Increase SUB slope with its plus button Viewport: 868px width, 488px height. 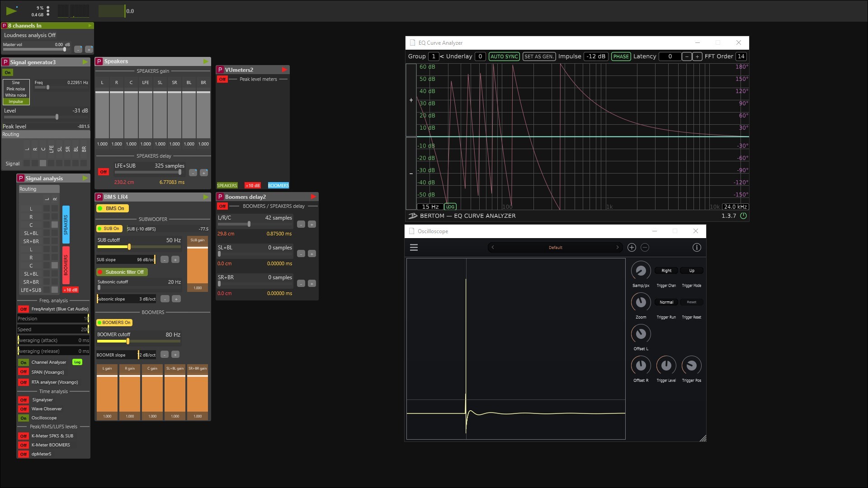175,259
